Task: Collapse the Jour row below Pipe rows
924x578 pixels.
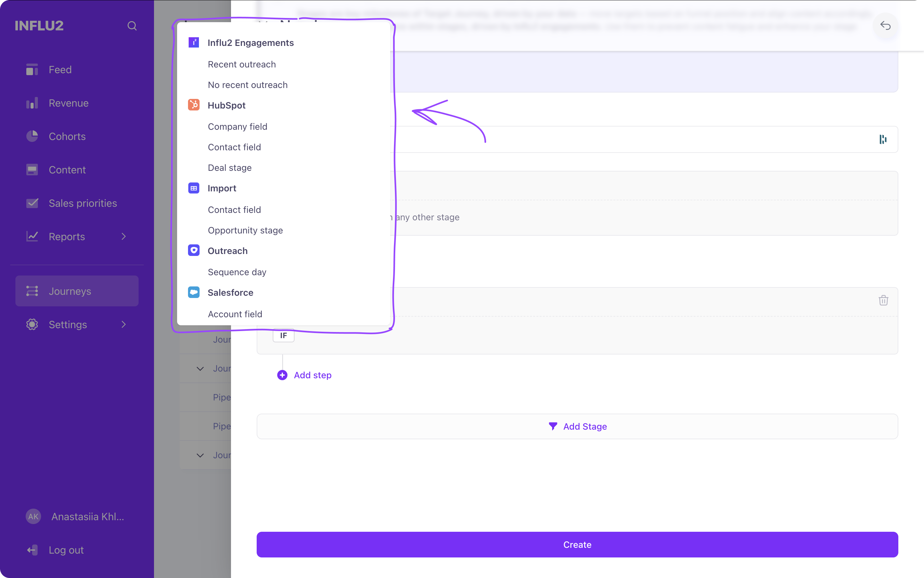Action: point(200,455)
